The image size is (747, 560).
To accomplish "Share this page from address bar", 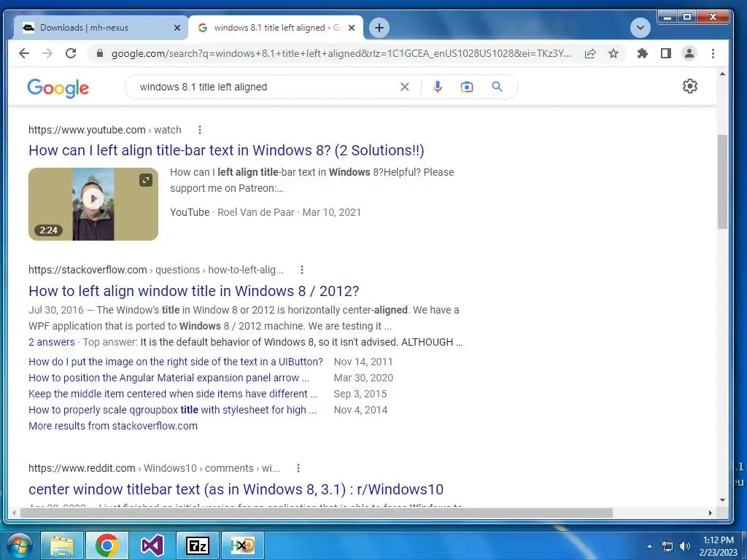I will pyautogui.click(x=590, y=53).
